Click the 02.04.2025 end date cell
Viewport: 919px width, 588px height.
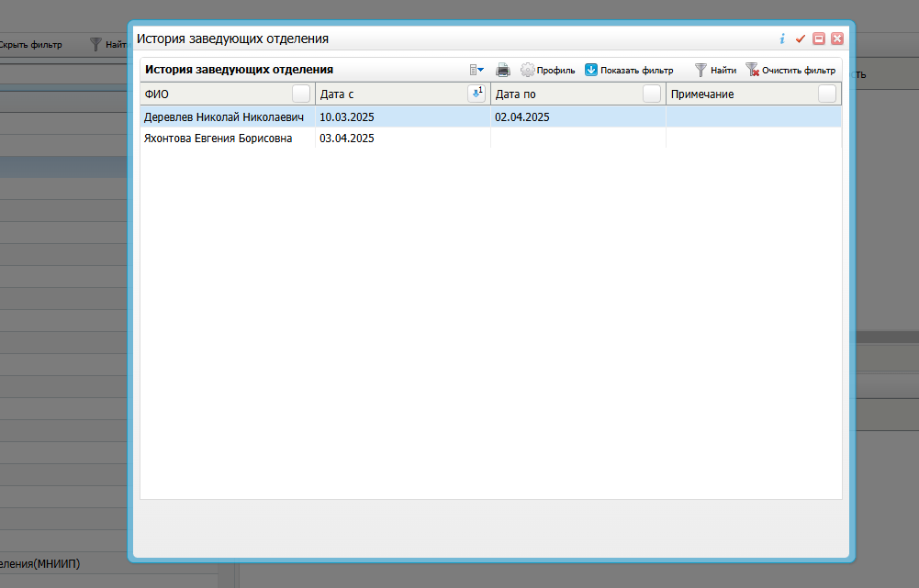click(x=522, y=116)
